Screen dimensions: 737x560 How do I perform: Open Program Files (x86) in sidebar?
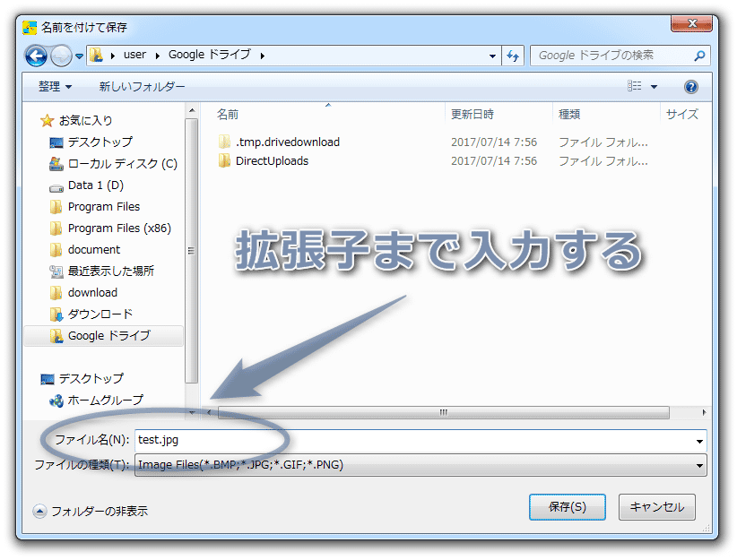click(x=119, y=228)
